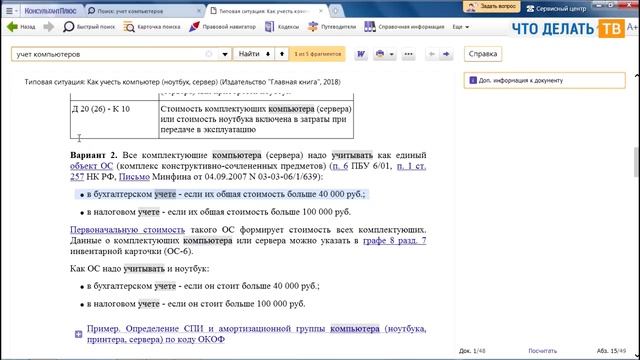The height and width of the screenshot is (360, 640).
Task: Open Путеводители
Action: click(332, 27)
